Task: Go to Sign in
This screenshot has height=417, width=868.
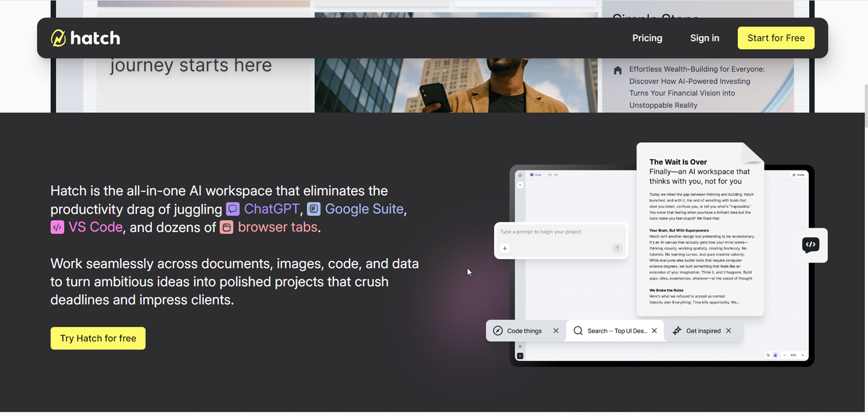Action: pos(704,38)
